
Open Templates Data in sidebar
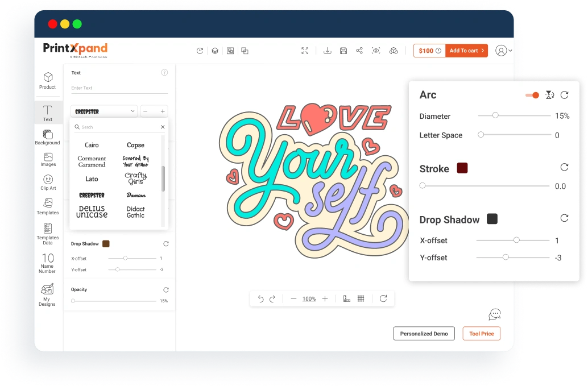(x=48, y=234)
